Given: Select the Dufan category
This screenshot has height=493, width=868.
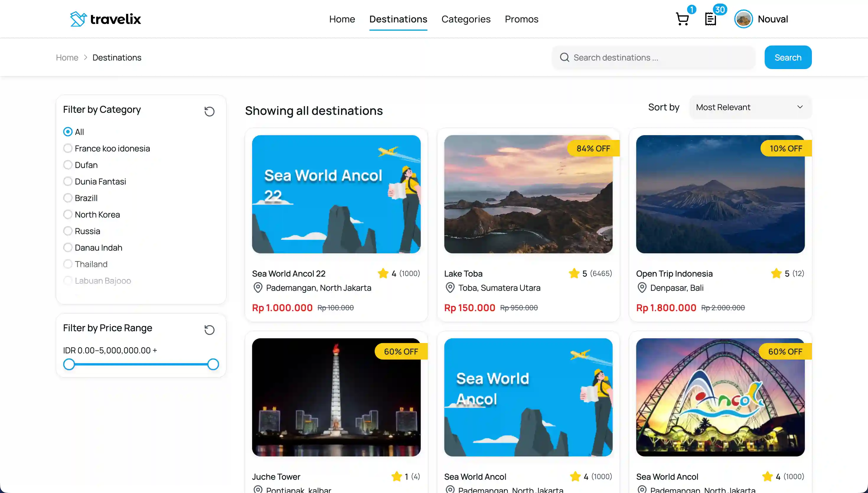Looking at the screenshot, I should [x=68, y=165].
